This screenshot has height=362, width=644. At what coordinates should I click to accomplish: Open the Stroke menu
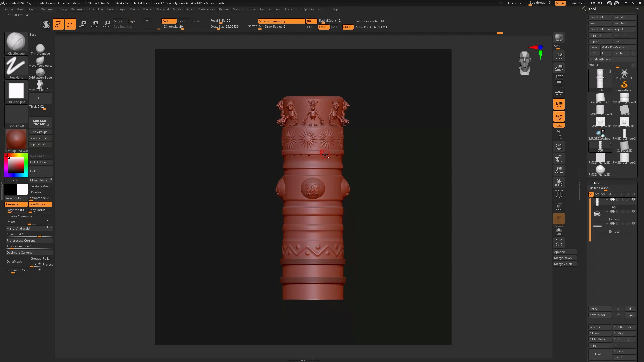pyautogui.click(x=251, y=9)
